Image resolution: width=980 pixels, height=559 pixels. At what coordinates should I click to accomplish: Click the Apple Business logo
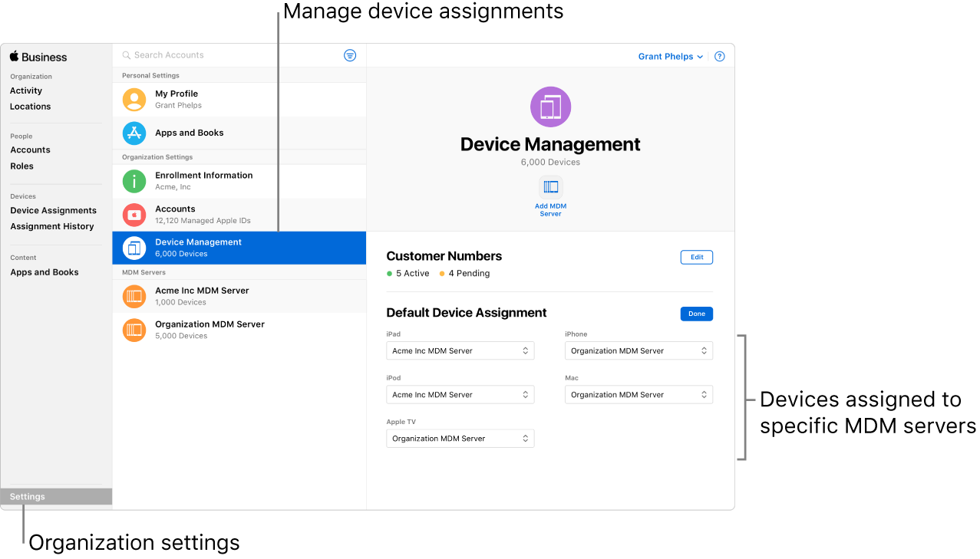tap(38, 57)
